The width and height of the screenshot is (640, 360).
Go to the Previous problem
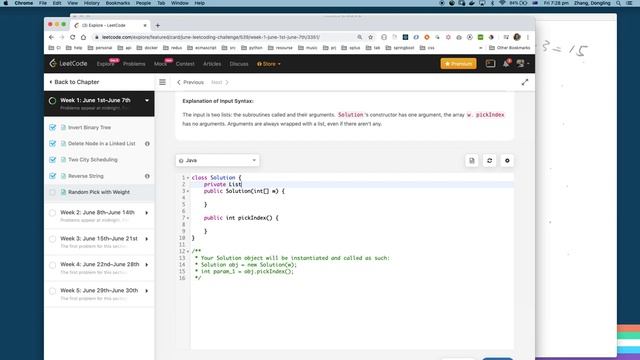tap(190, 82)
